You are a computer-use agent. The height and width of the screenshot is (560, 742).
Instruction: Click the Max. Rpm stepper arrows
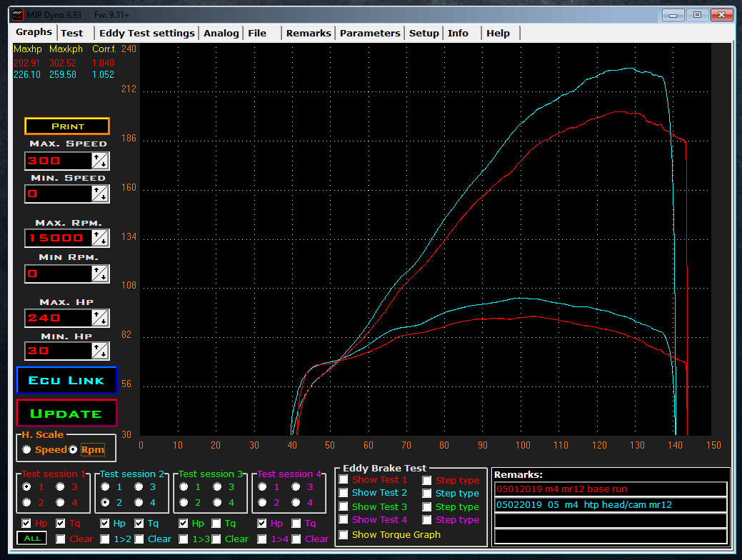100,238
